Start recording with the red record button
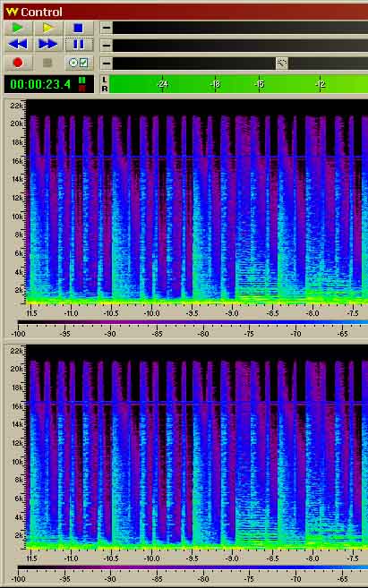368x588 pixels. point(17,63)
